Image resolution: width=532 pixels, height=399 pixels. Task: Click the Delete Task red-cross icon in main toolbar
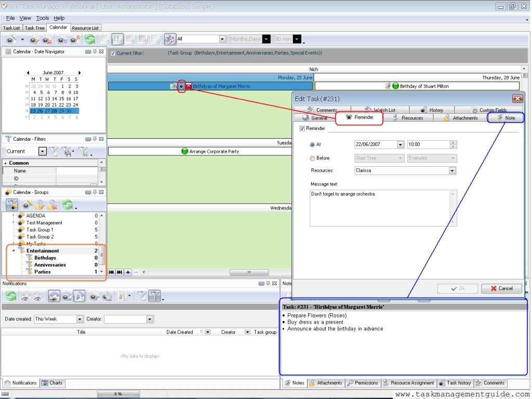(x=47, y=39)
